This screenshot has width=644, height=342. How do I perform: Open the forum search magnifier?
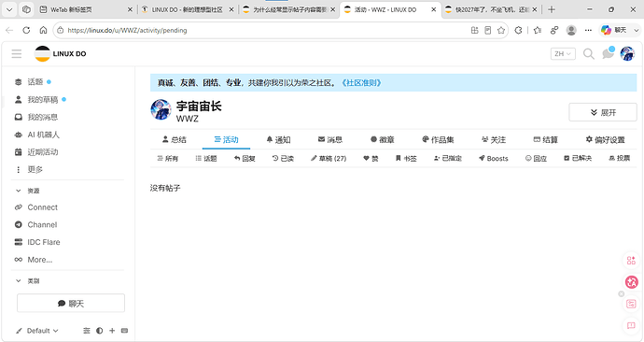[x=589, y=54]
